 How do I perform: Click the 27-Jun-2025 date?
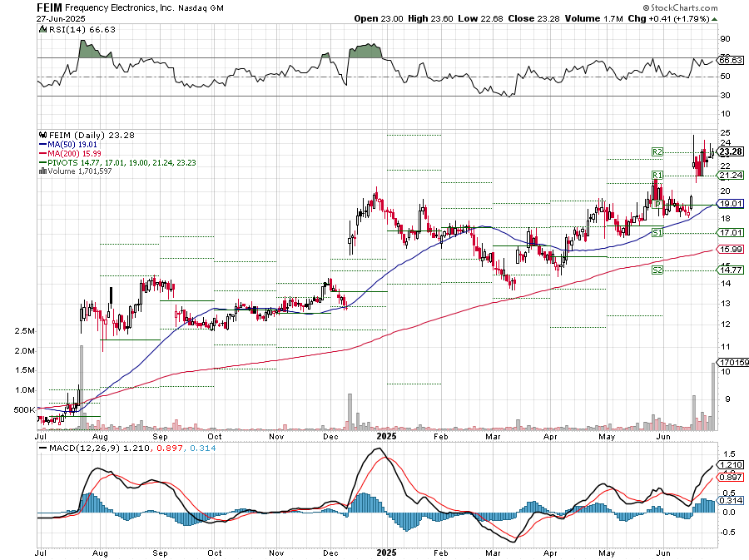tap(61, 19)
